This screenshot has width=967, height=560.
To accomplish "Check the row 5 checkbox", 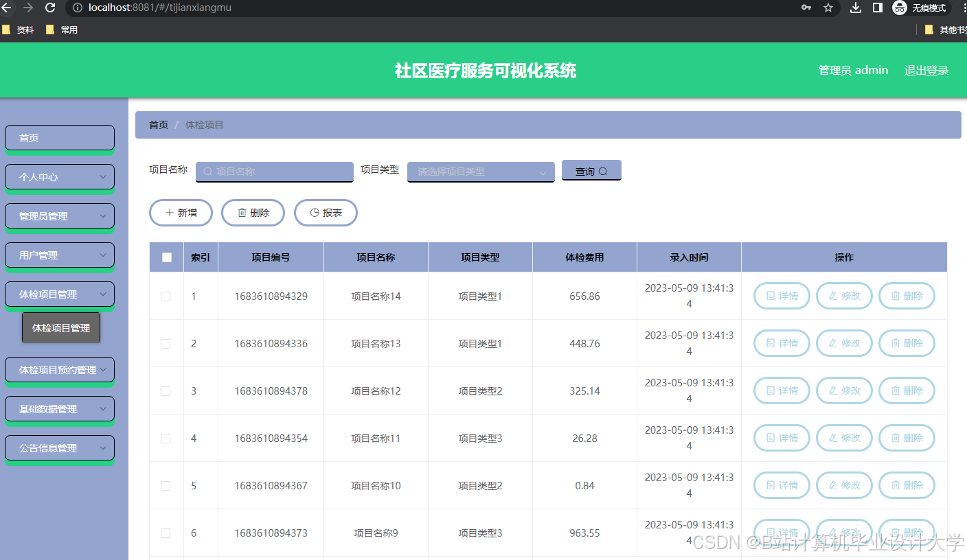I will click(166, 486).
